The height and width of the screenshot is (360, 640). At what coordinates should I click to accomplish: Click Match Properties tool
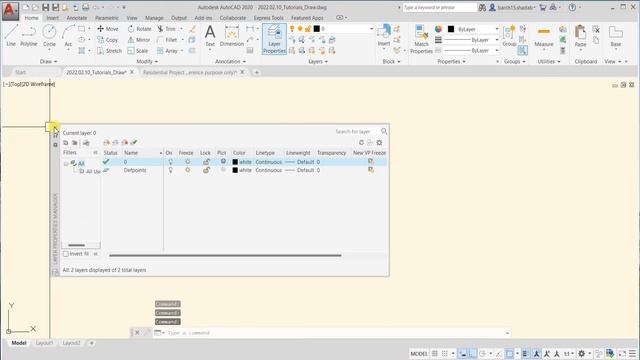coord(421,39)
